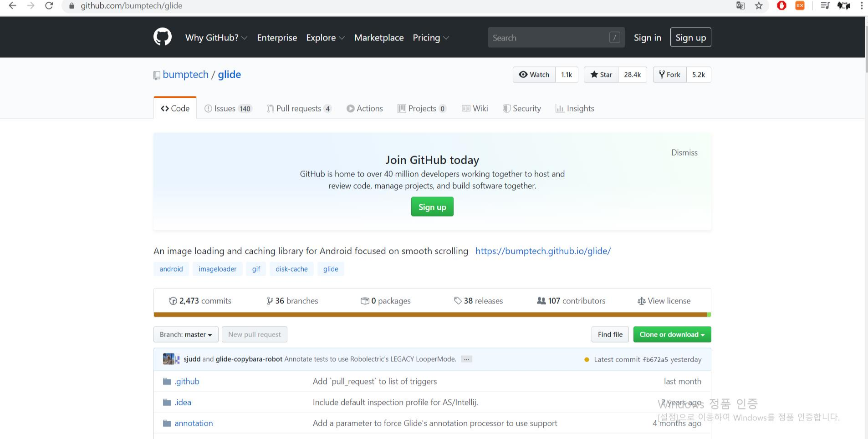The width and height of the screenshot is (868, 439).
Task: View 38 releases
Action: (479, 301)
